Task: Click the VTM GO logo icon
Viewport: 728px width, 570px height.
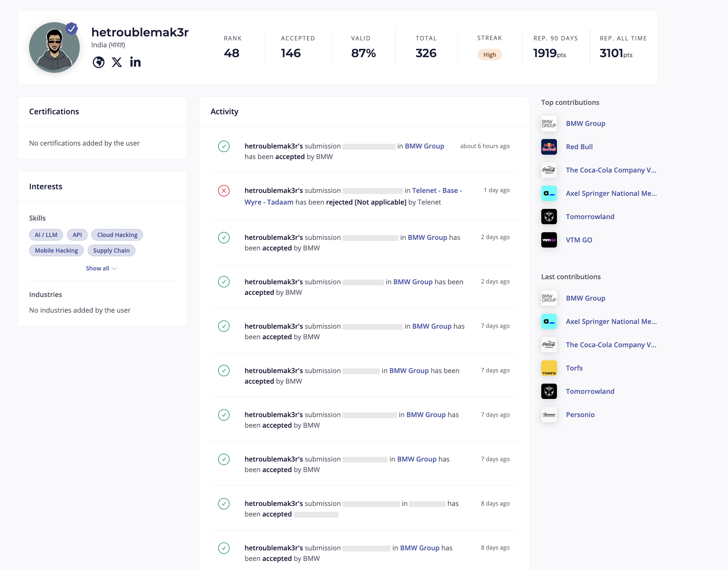Action: click(x=549, y=240)
